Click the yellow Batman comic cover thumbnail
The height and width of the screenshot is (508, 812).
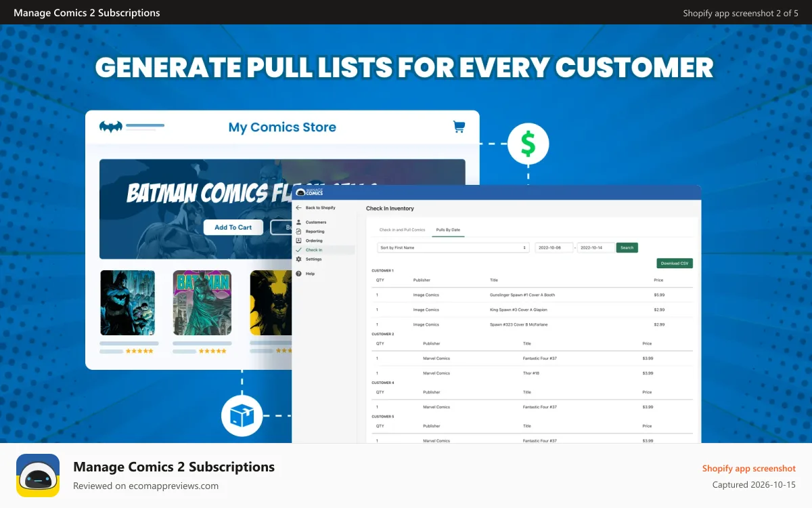[x=271, y=303]
